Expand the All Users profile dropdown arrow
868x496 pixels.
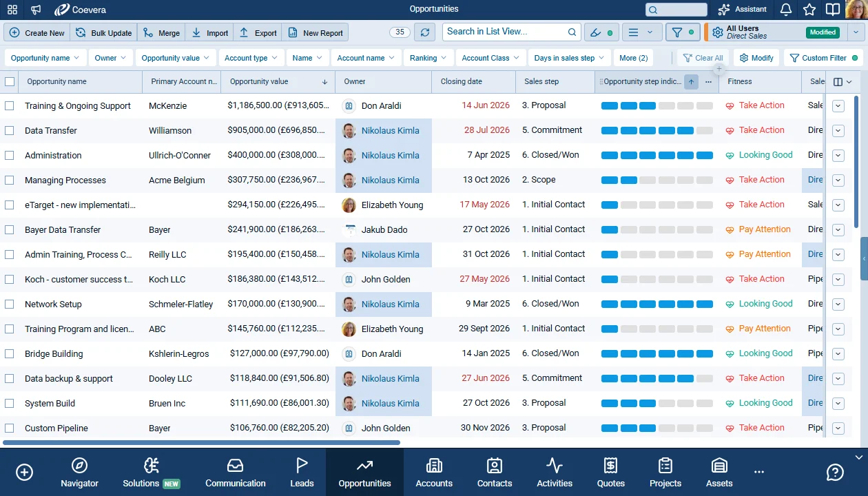[856, 32]
